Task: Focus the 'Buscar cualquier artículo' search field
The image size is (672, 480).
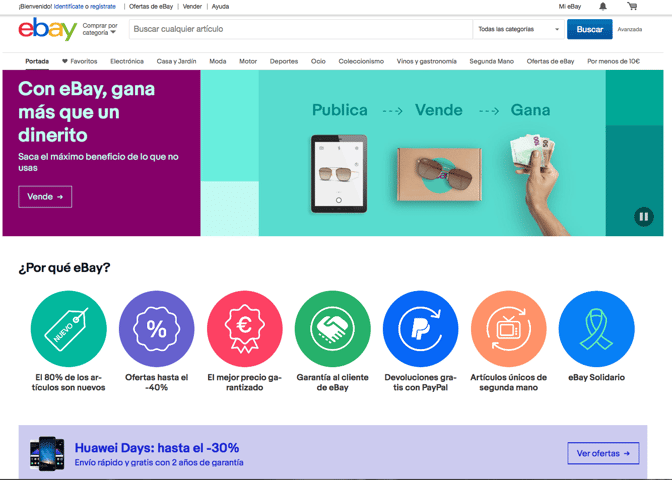Action: click(301, 29)
